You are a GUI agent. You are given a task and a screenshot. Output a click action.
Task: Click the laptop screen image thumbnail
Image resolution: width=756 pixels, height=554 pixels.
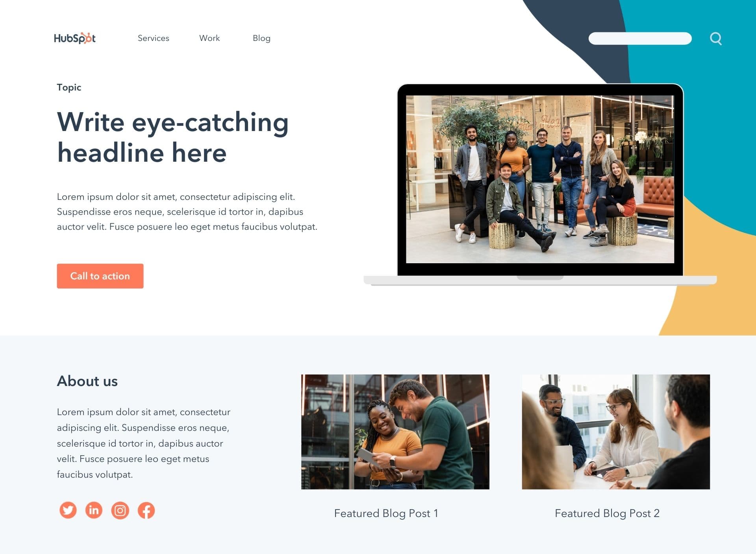tap(540, 178)
